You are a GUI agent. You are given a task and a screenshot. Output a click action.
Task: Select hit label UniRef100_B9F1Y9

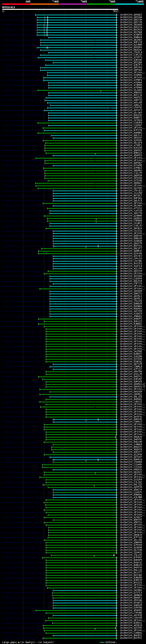point(131,42)
